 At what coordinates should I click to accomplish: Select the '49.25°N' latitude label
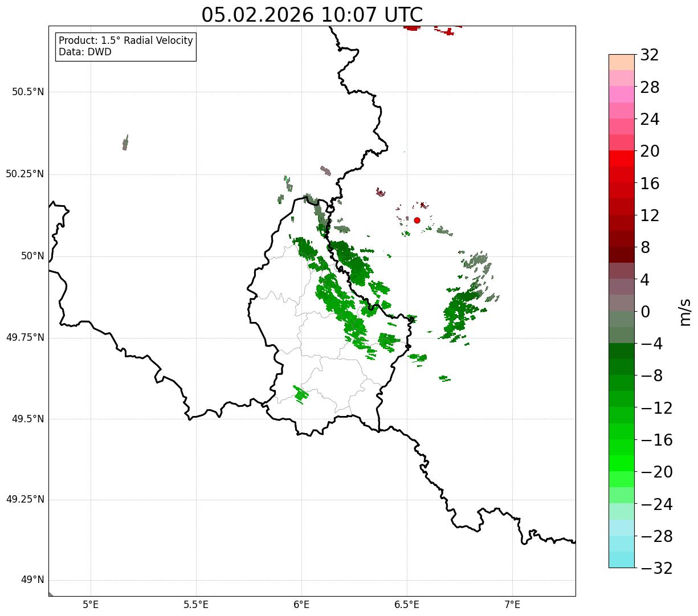click(25, 499)
